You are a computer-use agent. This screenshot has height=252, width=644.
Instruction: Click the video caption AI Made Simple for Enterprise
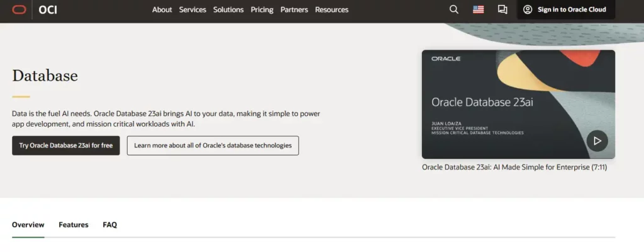(x=514, y=168)
